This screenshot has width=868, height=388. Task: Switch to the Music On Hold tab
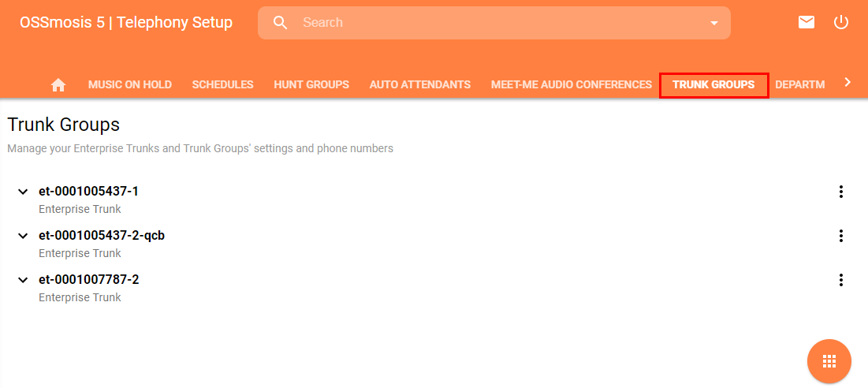[x=130, y=84]
